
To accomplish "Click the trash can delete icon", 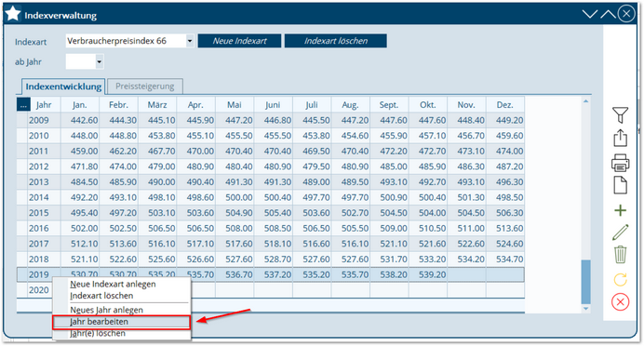I will point(620,255).
